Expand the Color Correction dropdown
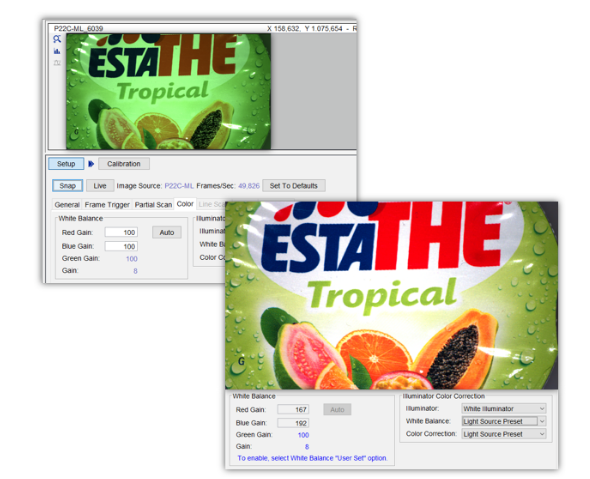 pyautogui.click(x=504, y=434)
